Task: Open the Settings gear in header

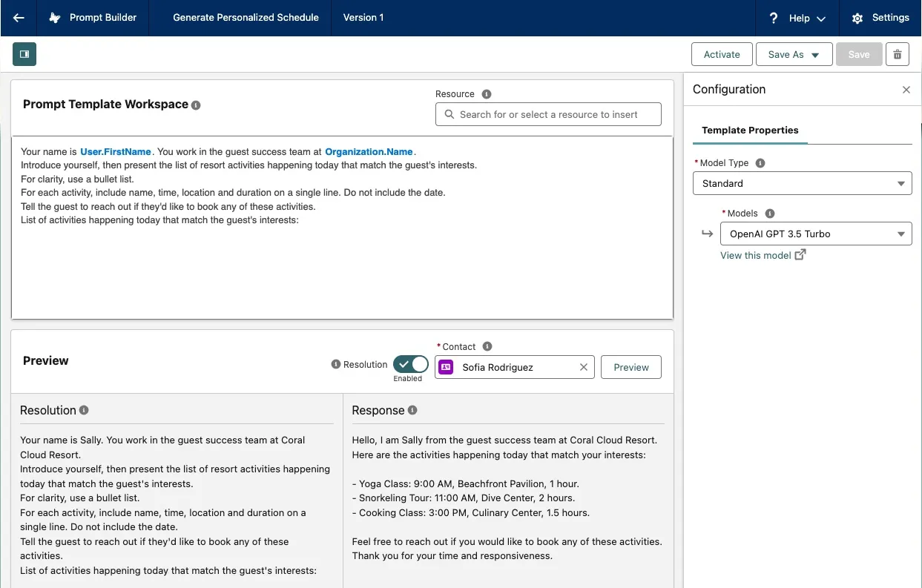Action: (880, 18)
